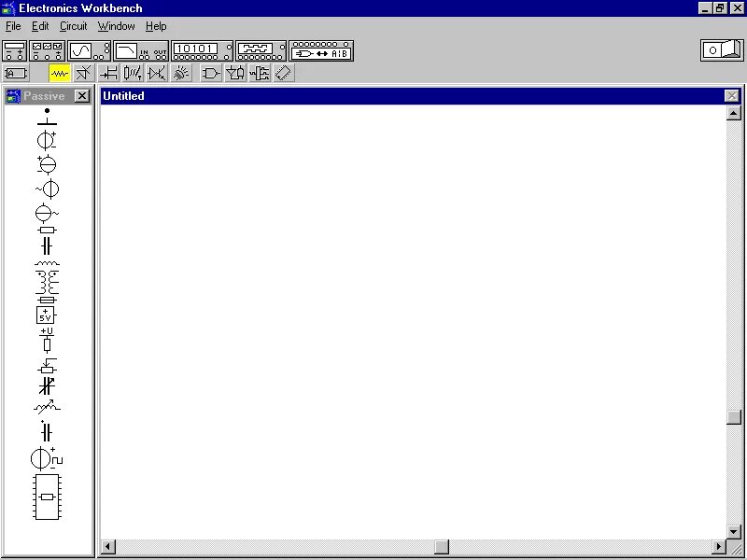The height and width of the screenshot is (560, 747).
Task: Click the Electronics Workbench title bar icon
Action: click(8, 8)
